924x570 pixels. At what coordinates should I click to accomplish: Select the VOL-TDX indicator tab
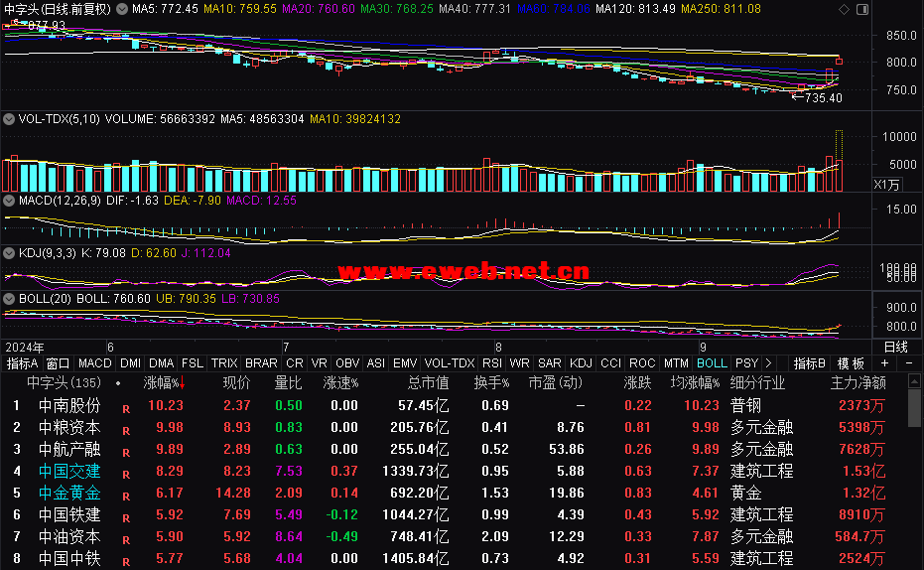coord(449,363)
